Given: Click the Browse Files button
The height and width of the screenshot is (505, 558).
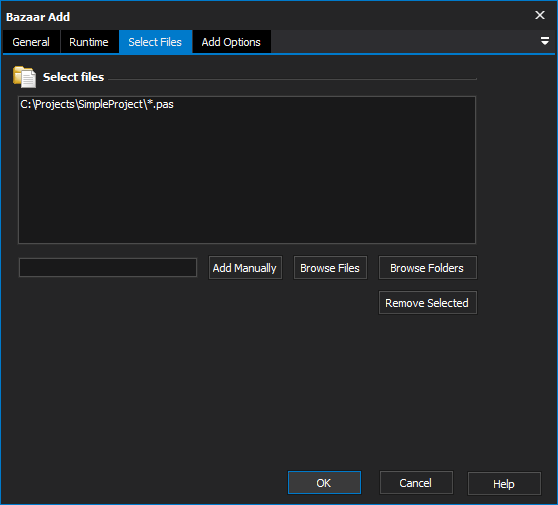Looking at the screenshot, I should [x=330, y=268].
